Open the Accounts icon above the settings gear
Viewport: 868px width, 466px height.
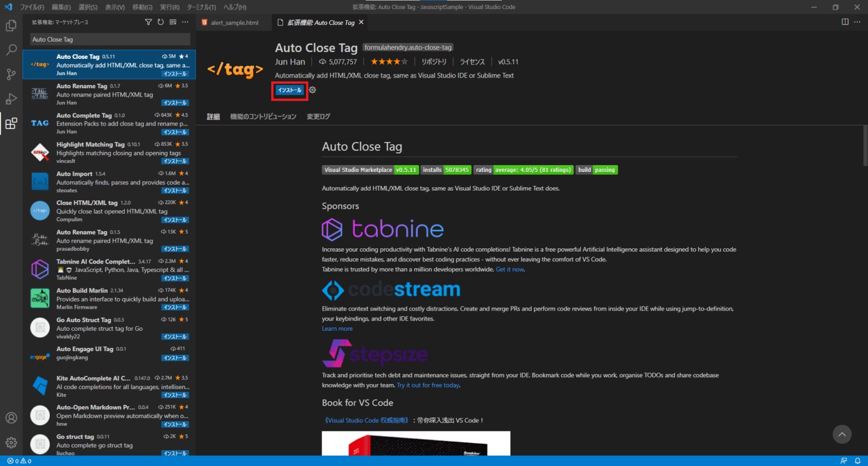(x=11, y=417)
